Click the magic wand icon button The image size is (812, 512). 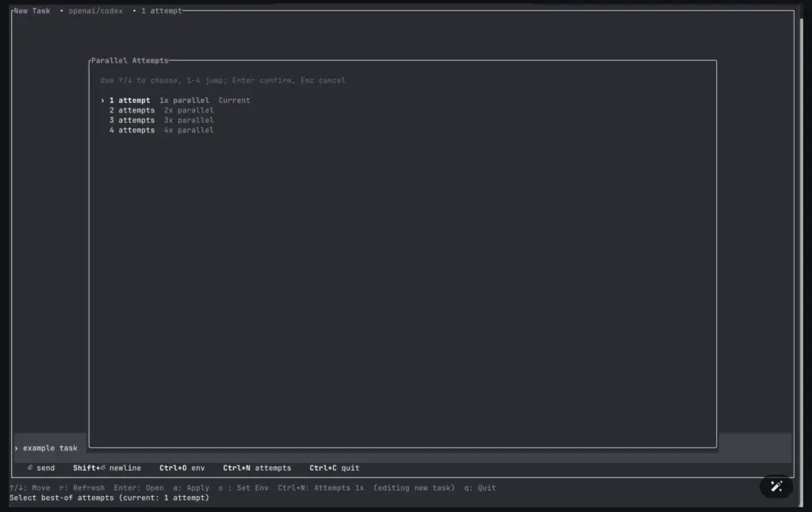(776, 487)
